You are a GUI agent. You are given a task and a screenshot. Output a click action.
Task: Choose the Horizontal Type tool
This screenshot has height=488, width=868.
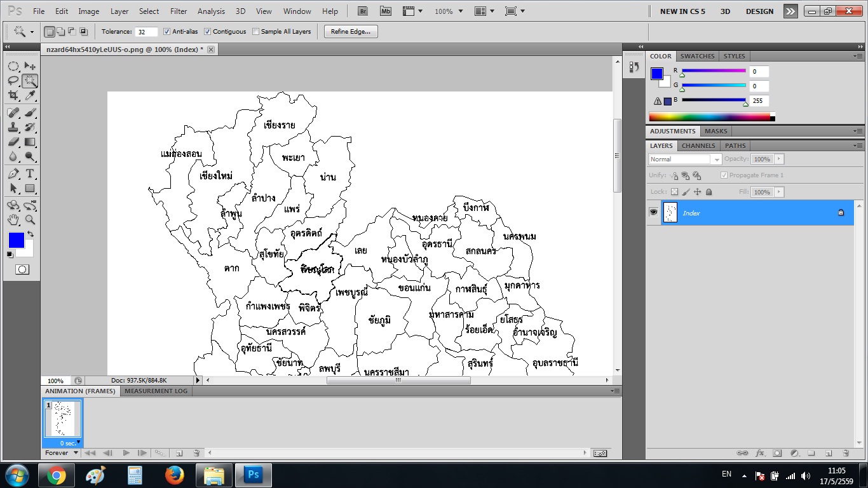(30, 173)
